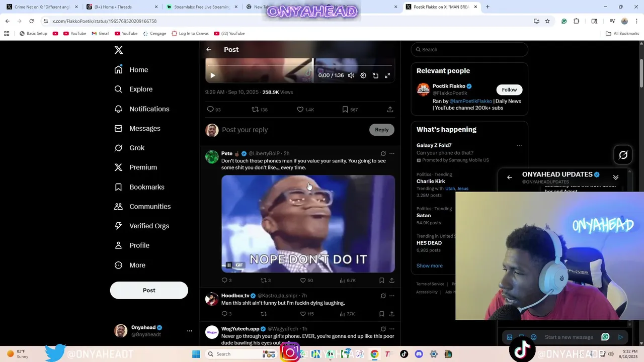Screen dimensions: 644x362
Task: Like the main post with 1.4K likes
Action: 300,109
